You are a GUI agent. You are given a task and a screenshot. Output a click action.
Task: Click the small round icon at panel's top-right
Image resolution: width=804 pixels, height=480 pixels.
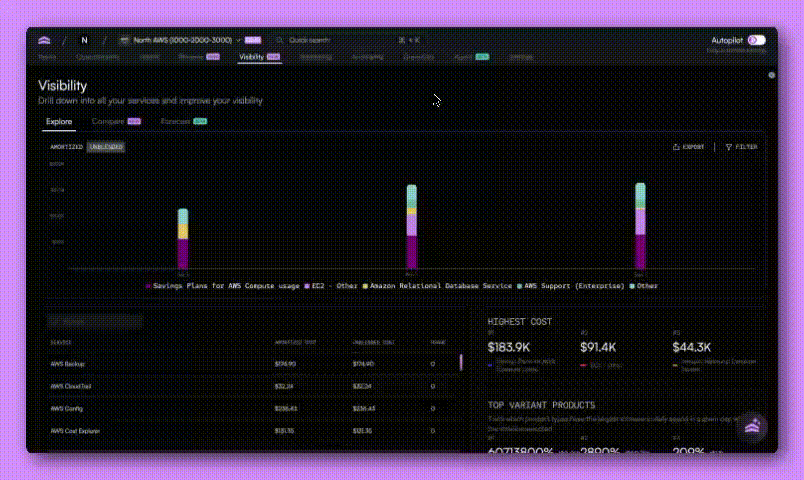coord(771,75)
